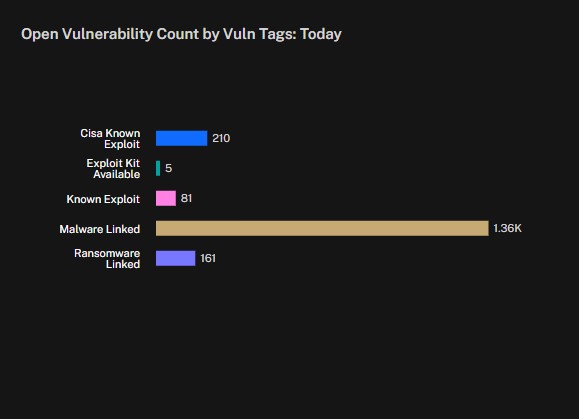Click the word Linked under Ransomware
This screenshot has width=579, height=419.
pyautogui.click(x=123, y=264)
